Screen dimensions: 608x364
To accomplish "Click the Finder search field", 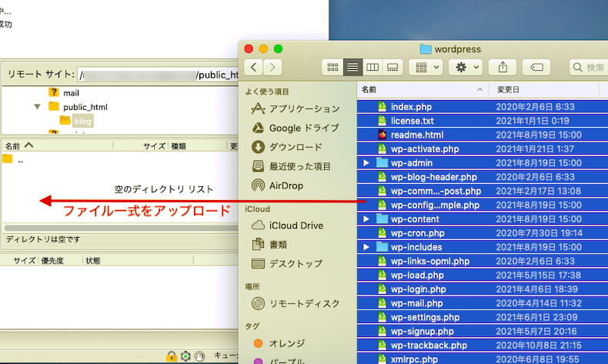I will (589, 67).
